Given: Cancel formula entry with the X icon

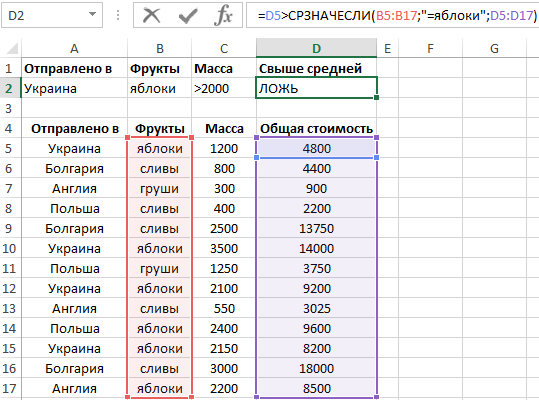Looking at the screenshot, I should [152, 15].
